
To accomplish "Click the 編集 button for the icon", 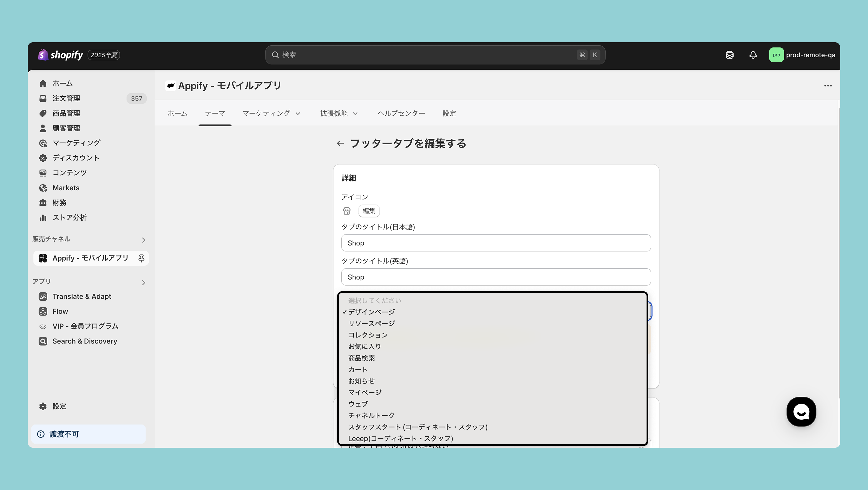I will tap(369, 211).
